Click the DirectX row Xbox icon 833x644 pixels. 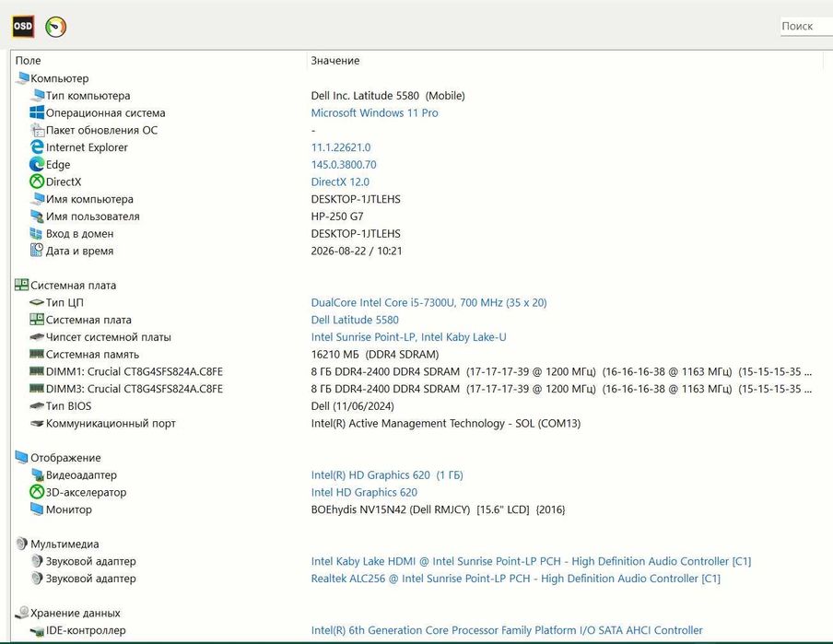point(37,181)
